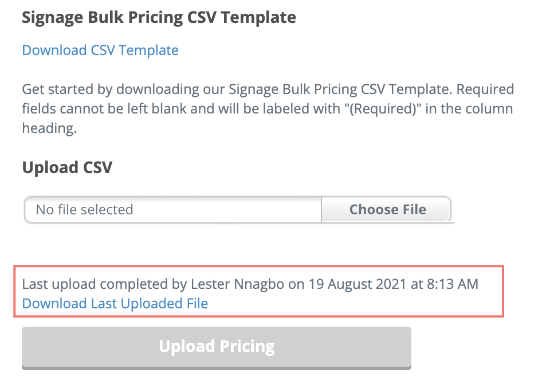Click the Signage Bulk Pricing CSV Template heading
Image resolution: width=542 pixels, height=392 pixels.
[159, 17]
